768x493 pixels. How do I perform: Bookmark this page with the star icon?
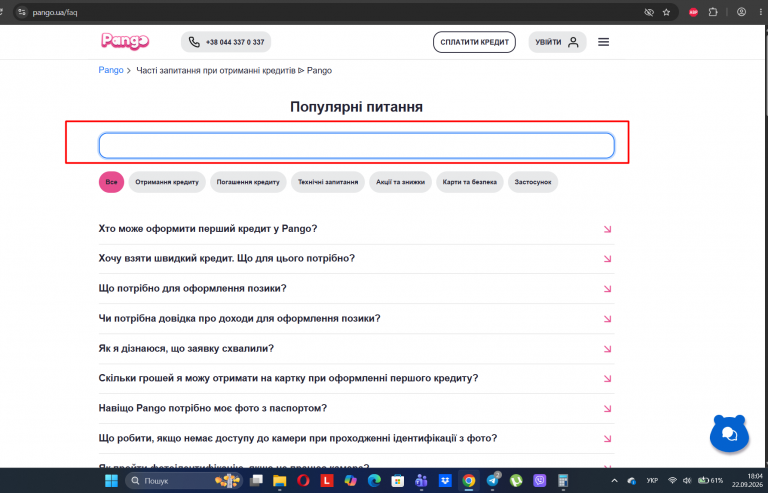coord(666,12)
